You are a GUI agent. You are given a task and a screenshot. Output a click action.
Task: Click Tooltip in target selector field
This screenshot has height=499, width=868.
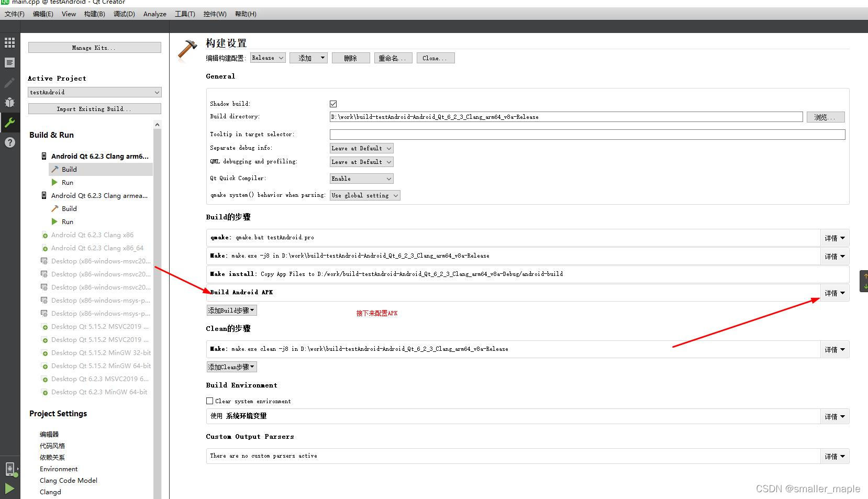click(587, 135)
